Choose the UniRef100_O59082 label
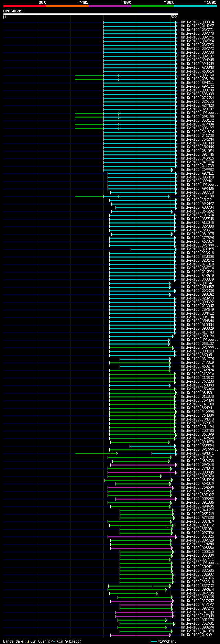 click(x=197, y=499)
